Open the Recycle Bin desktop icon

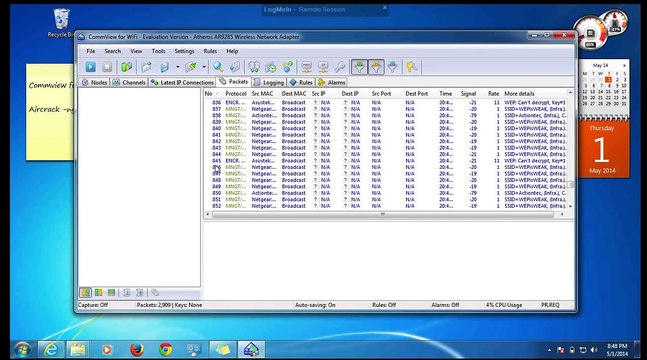coord(61,23)
